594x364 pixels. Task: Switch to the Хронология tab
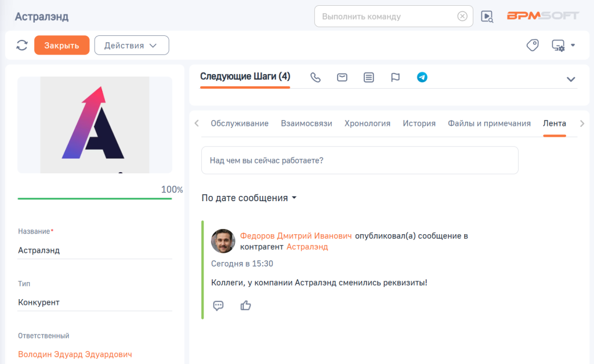coord(367,123)
